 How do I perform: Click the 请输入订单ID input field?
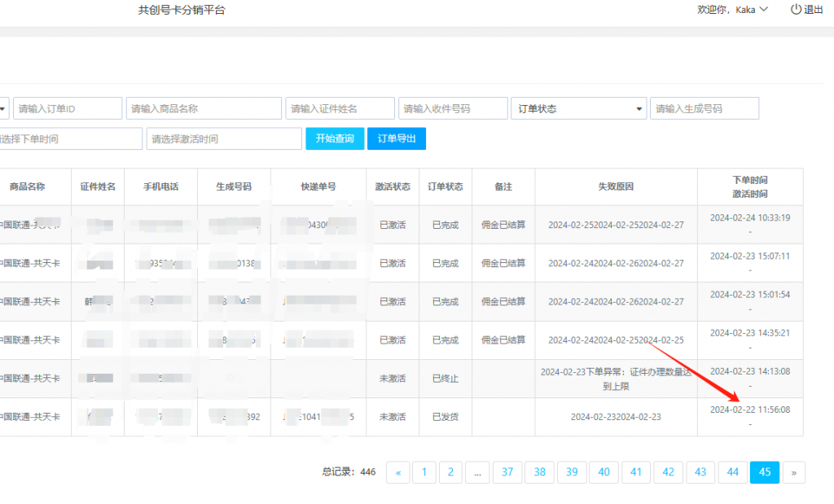[x=68, y=107]
